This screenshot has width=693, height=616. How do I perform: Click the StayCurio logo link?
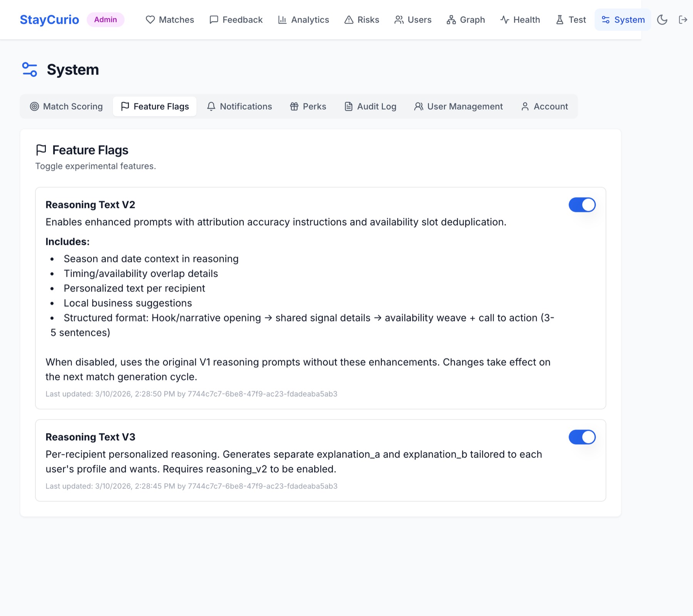pos(49,20)
